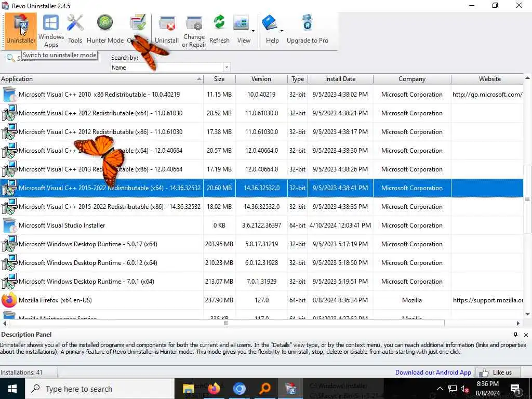Viewport: 532px width, 399px height.
Task: Click Mozilla Firefox app icon in list
Action: (x=9, y=300)
